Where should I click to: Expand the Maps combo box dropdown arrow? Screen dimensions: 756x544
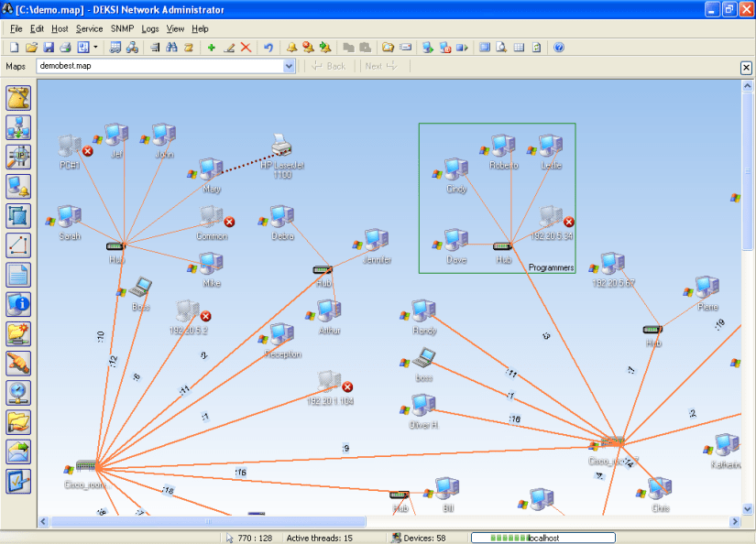point(290,66)
